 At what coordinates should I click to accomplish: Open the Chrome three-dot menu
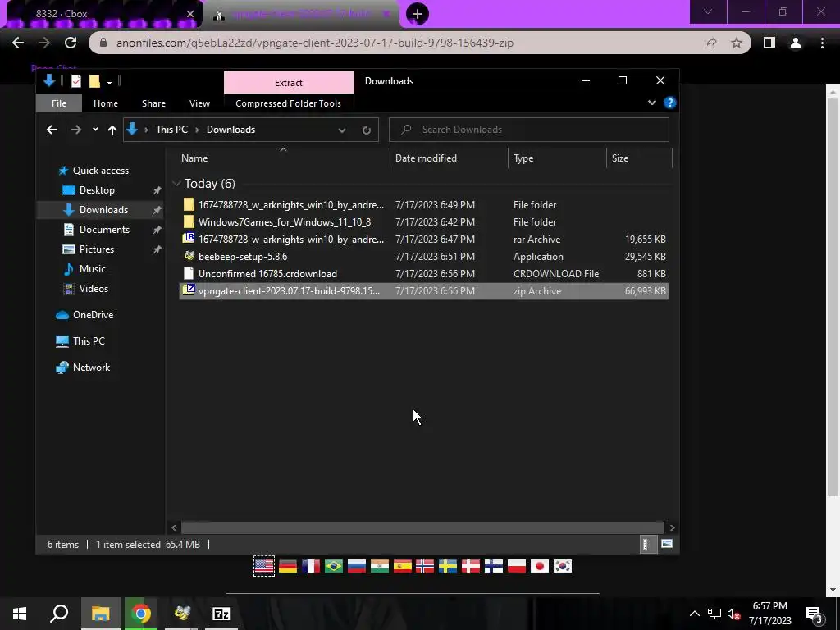822,43
